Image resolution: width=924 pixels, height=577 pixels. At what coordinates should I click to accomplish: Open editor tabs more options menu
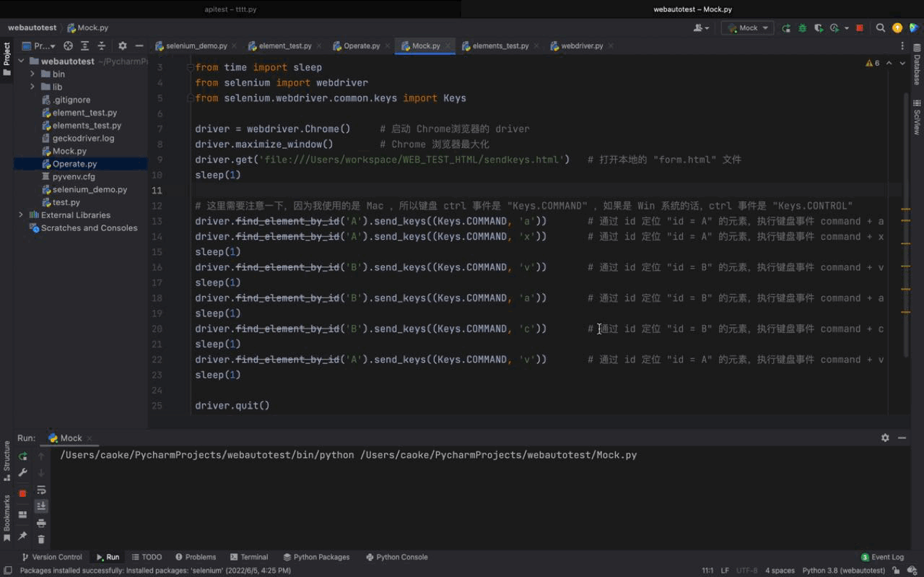[902, 45]
